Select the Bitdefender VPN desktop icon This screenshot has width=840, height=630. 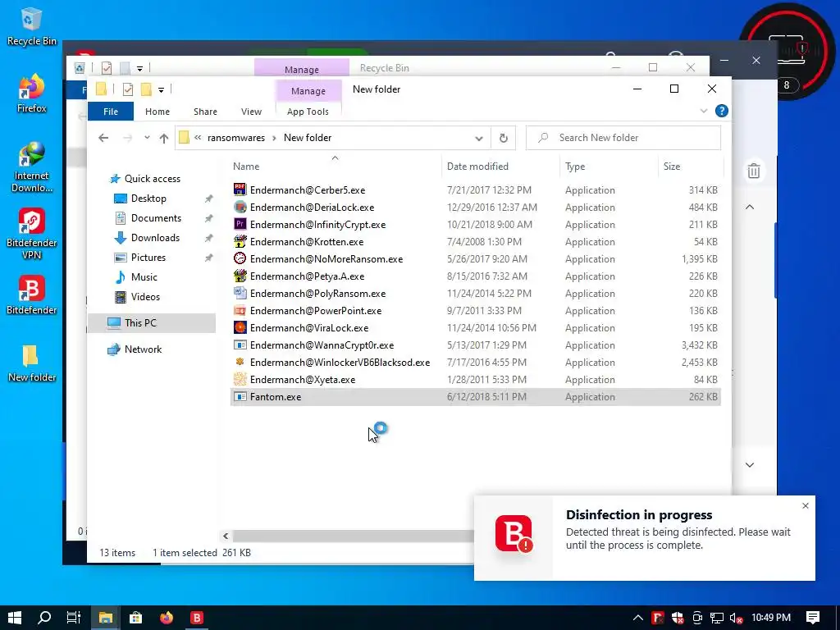[x=32, y=234]
